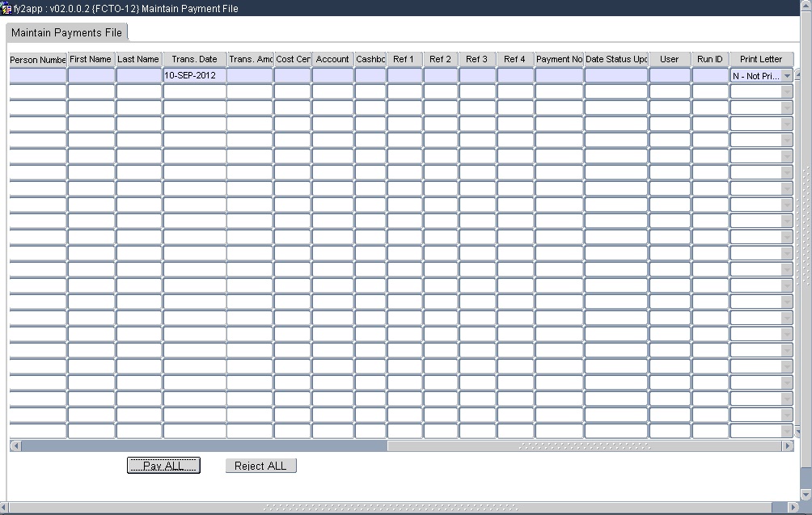Expand the Print Letter dropdown in the second row
This screenshot has height=515, width=812.
[785, 91]
